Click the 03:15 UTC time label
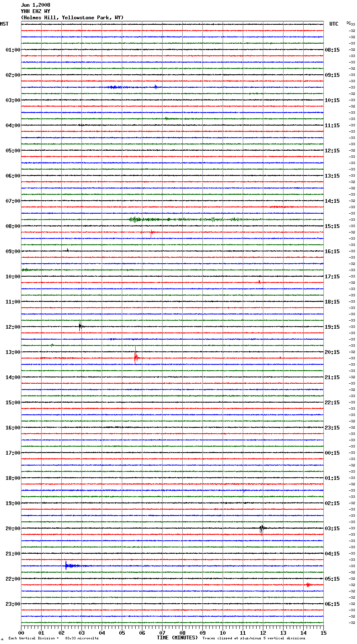 (x=332, y=529)
